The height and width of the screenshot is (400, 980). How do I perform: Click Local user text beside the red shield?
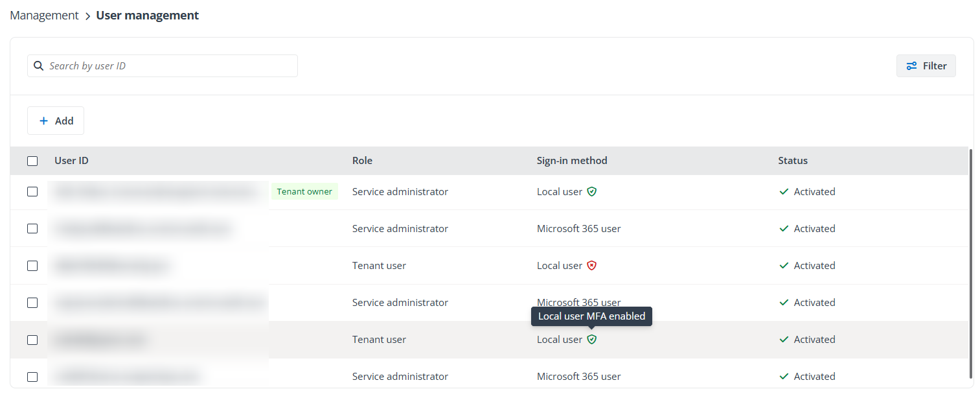pyautogui.click(x=560, y=266)
